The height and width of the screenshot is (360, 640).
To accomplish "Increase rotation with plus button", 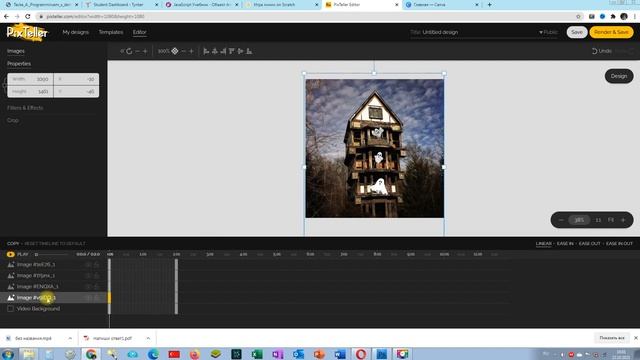I will click(145, 51).
